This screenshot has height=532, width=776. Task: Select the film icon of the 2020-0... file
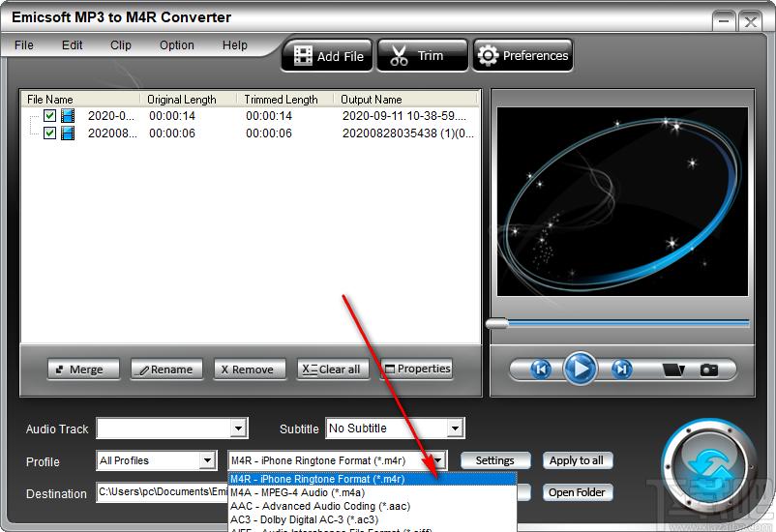click(x=68, y=116)
